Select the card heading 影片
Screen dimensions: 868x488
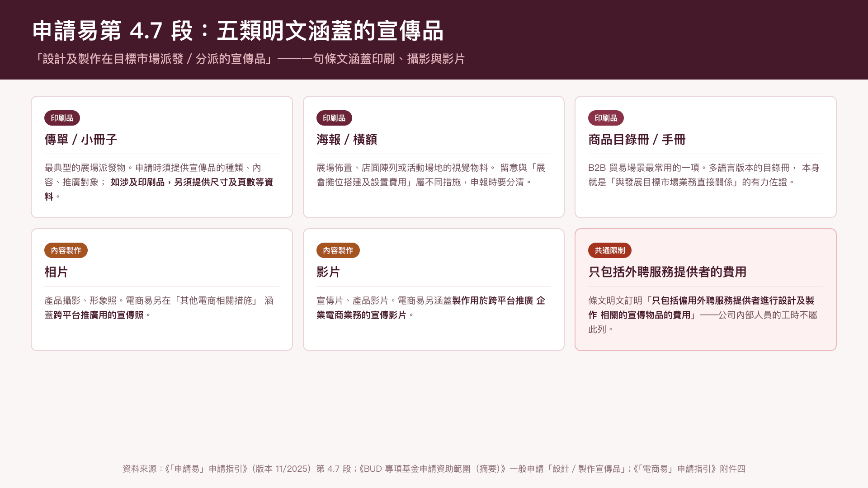[x=328, y=272]
